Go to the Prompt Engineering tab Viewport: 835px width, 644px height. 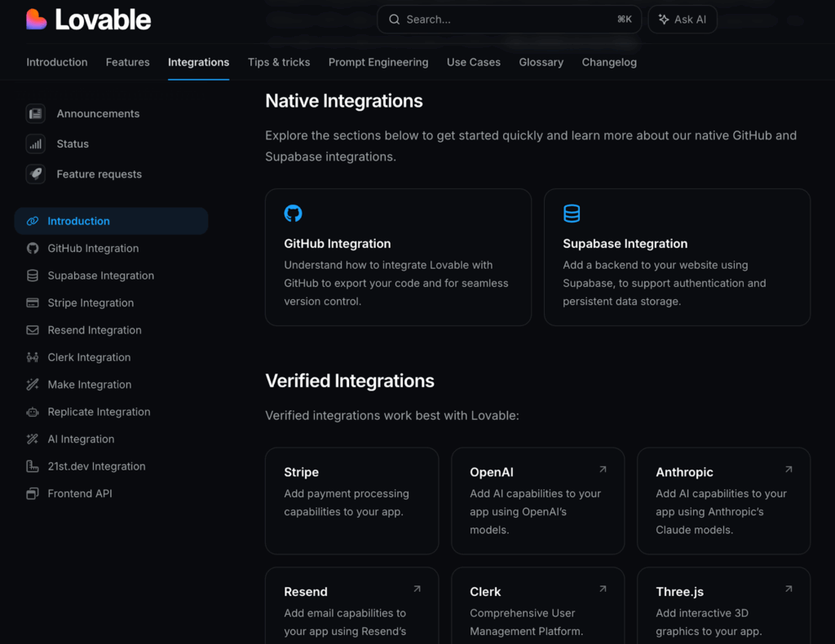tap(378, 62)
